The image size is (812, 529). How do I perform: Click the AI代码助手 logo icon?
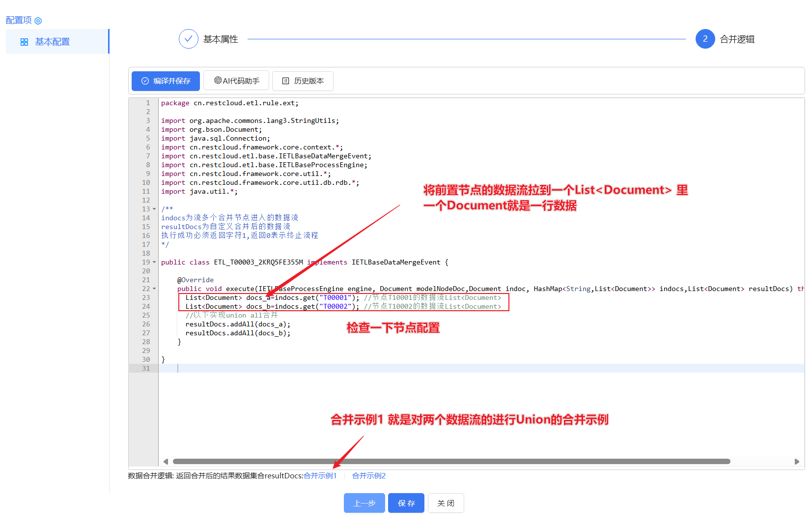(x=218, y=80)
